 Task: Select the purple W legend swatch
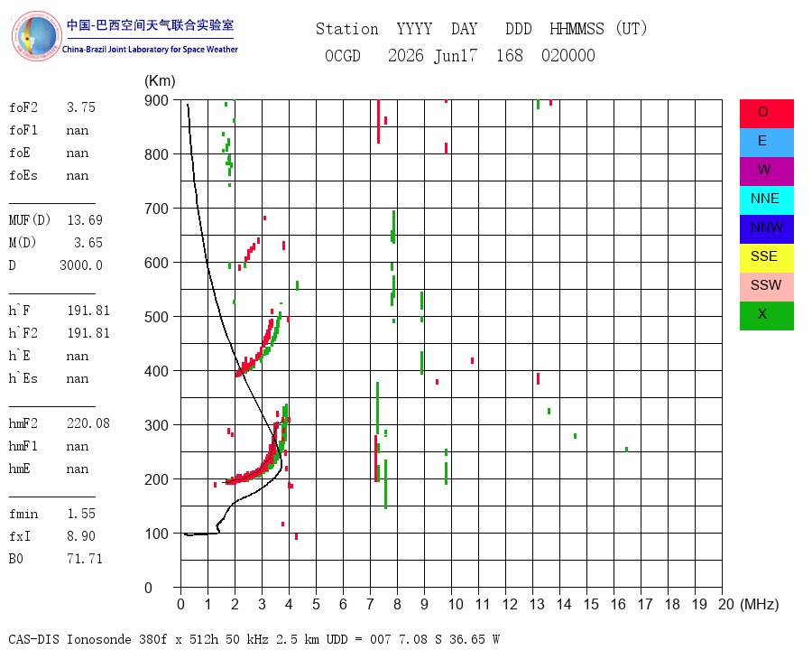tap(766, 172)
